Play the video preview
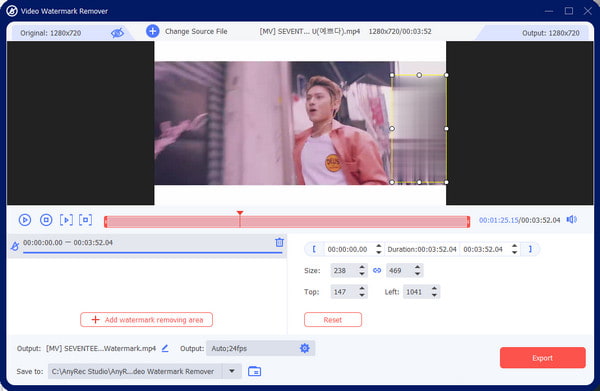Screen dimensions: 600x391 point(25,220)
